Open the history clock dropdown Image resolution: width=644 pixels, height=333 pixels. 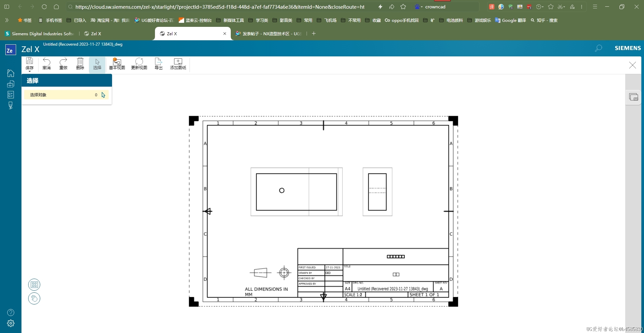point(540,7)
